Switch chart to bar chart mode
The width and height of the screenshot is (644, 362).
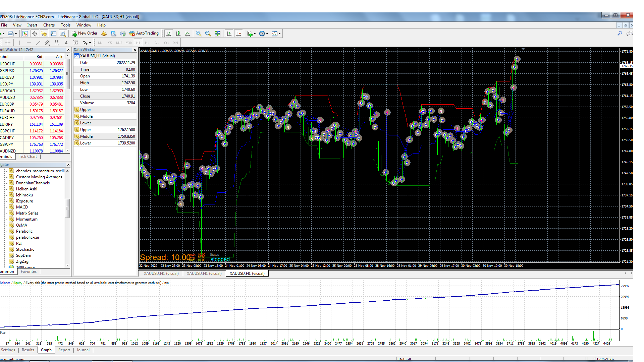[x=169, y=34]
